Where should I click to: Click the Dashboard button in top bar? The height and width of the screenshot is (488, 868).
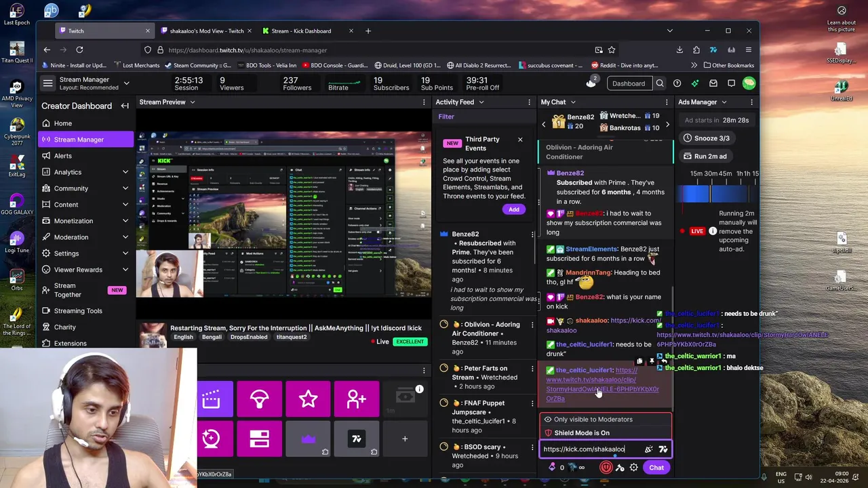(629, 83)
